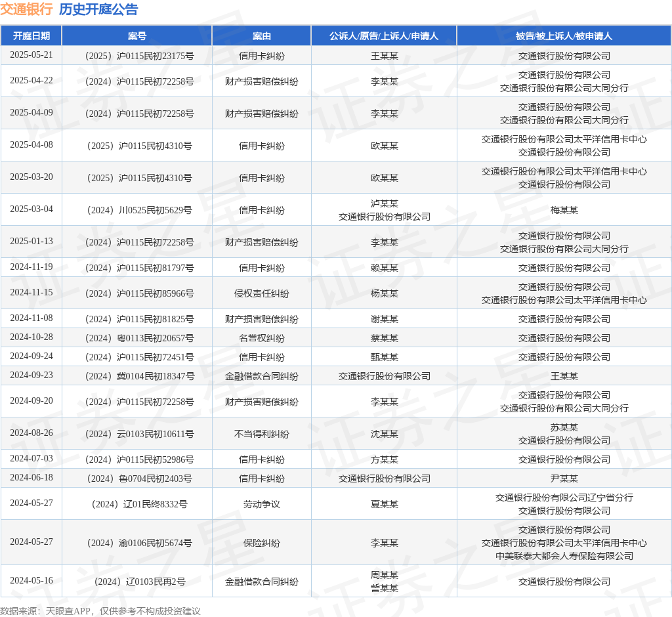Click the 公诉人/原告/上诉人/申请人 column header
The image size is (672, 617).
point(384,36)
